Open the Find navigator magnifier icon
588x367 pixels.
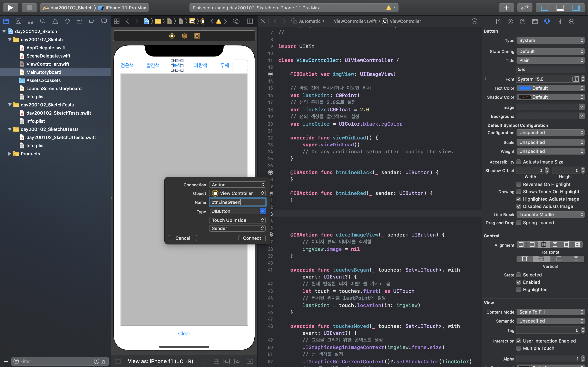click(x=42, y=21)
